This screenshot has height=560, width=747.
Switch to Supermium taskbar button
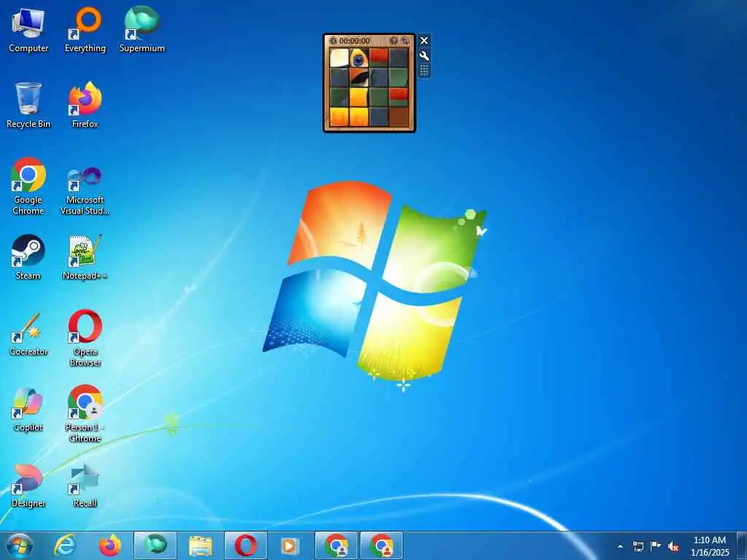coord(155,545)
